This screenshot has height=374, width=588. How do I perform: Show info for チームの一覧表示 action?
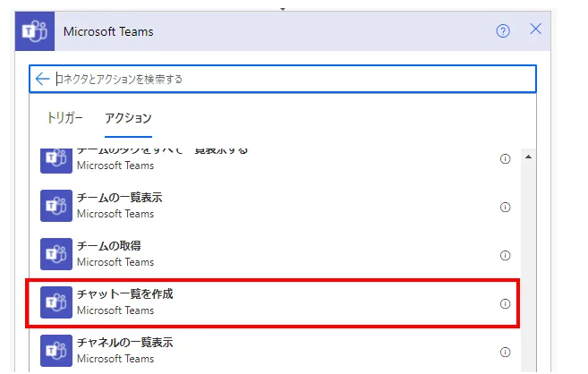click(505, 207)
